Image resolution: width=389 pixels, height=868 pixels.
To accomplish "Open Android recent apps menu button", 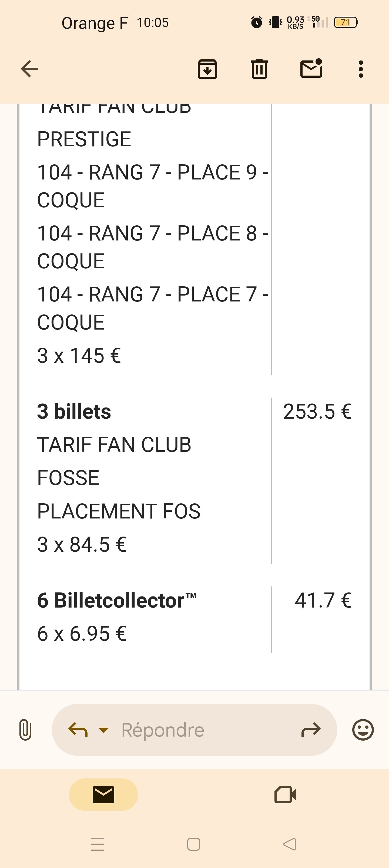I will [x=98, y=844].
